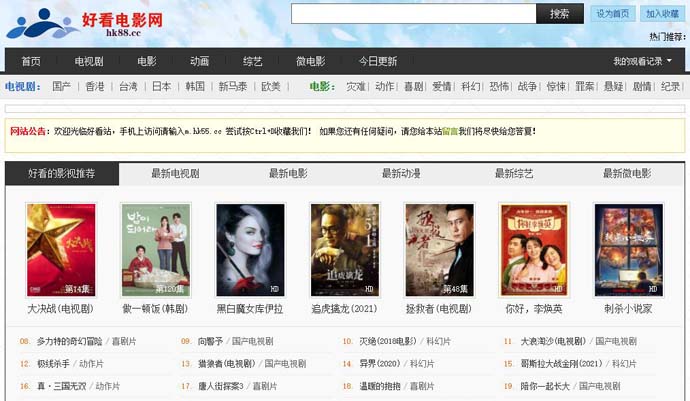Click the 留言 link in announcement

(450, 131)
